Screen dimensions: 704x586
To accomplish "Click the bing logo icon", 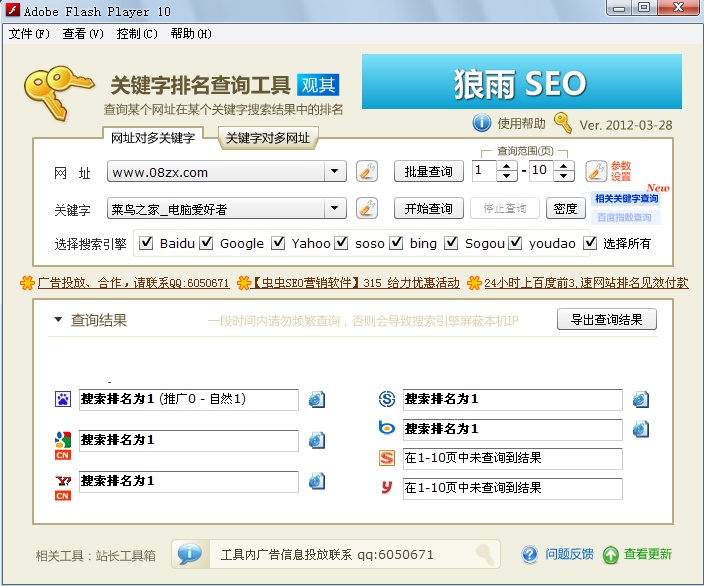I will (x=387, y=427).
